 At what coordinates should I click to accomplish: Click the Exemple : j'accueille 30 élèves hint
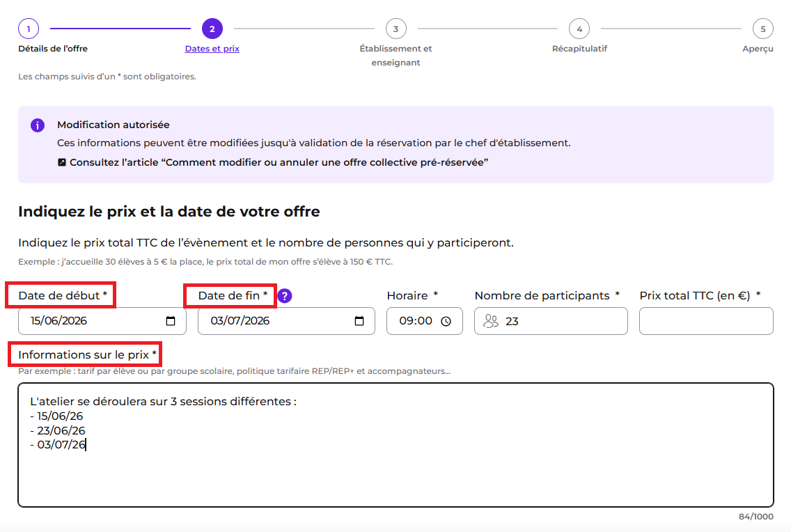(205, 262)
